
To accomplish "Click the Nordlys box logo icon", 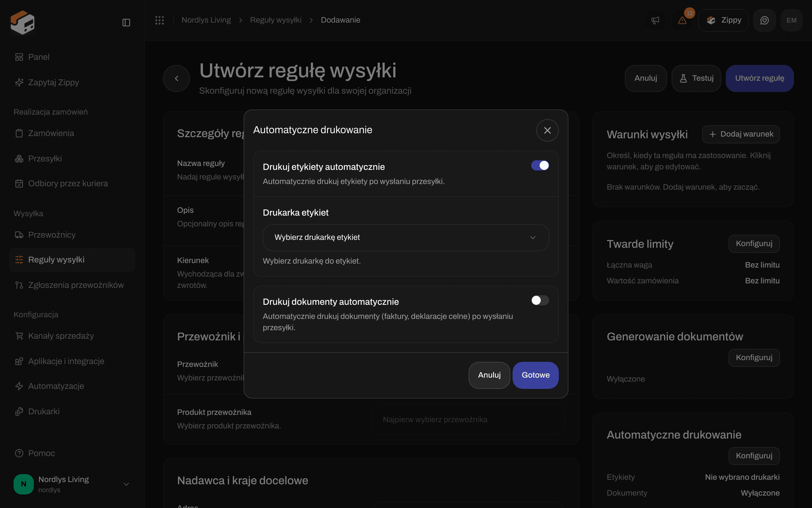I will [x=23, y=23].
